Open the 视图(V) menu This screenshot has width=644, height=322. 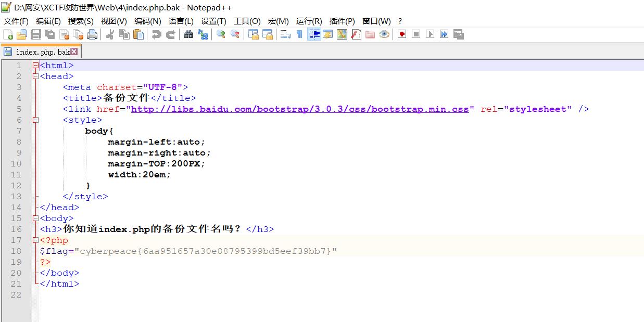[113, 21]
